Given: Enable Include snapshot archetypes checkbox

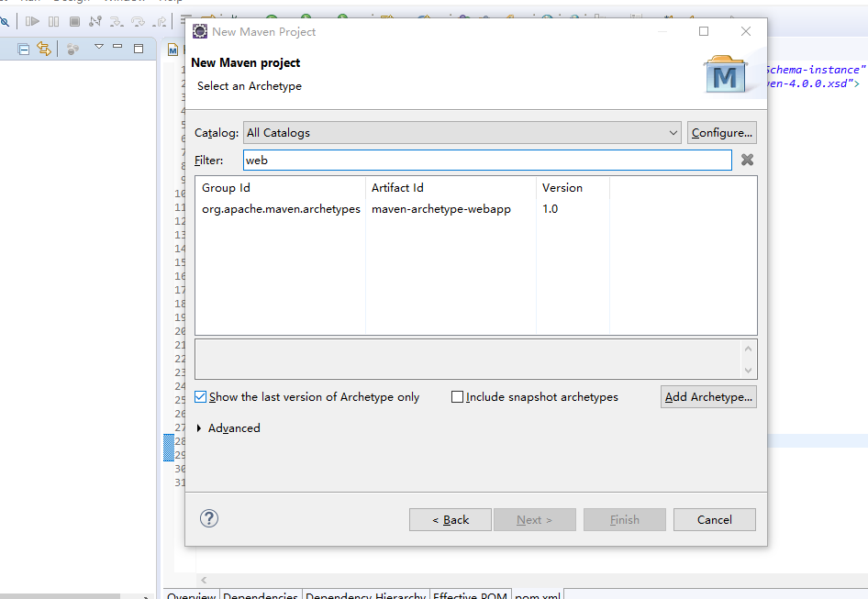Looking at the screenshot, I should tap(457, 397).
